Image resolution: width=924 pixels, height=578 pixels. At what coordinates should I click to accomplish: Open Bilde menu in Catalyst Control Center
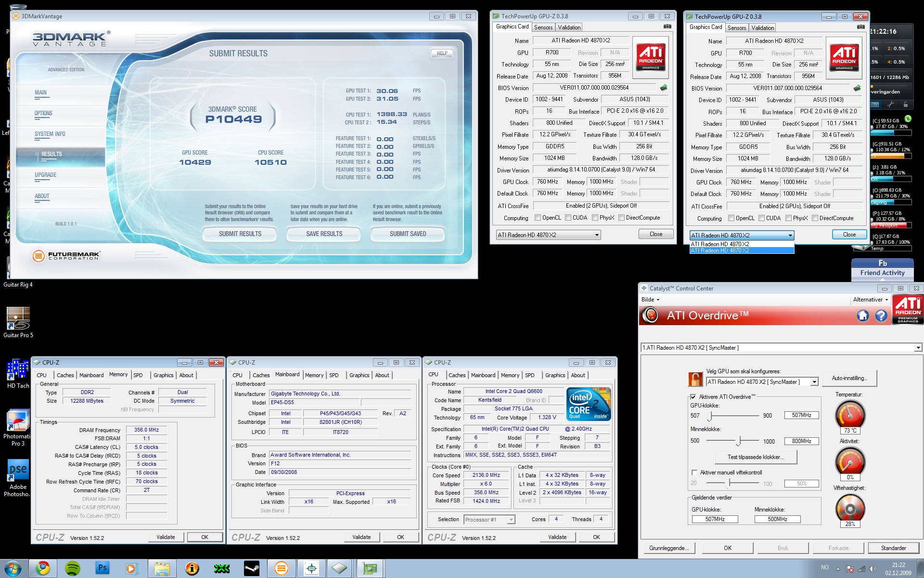pos(650,300)
